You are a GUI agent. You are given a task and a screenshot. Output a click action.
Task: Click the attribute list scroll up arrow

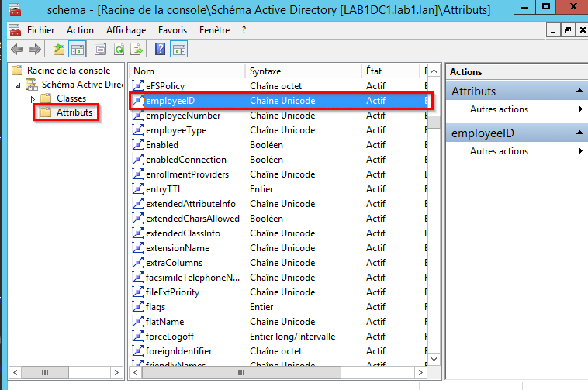click(x=434, y=71)
